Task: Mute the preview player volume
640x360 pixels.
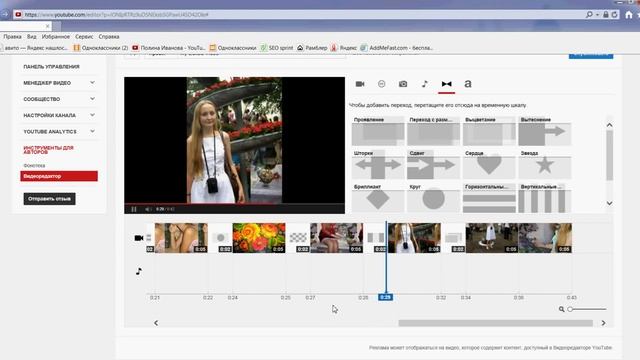Action: point(148,209)
